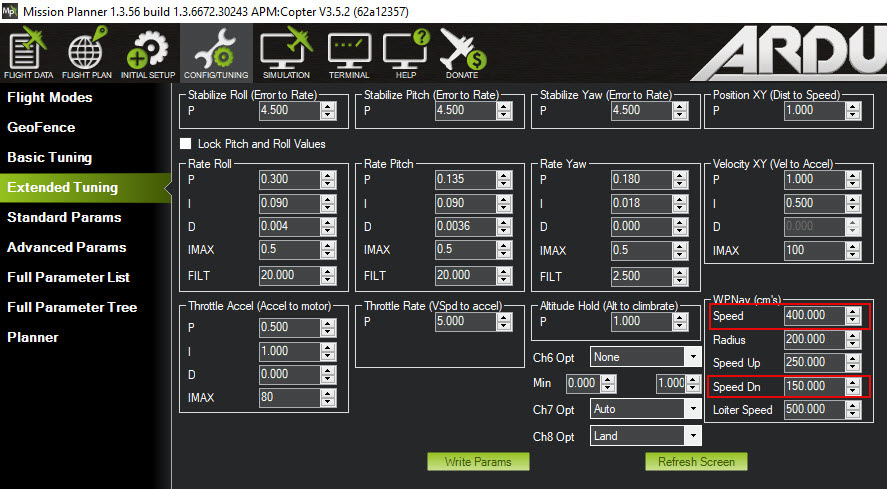The width and height of the screenshot is (887, 489).
Task: Increase WPNav Speed with up arrow
Action: (852, 312)
